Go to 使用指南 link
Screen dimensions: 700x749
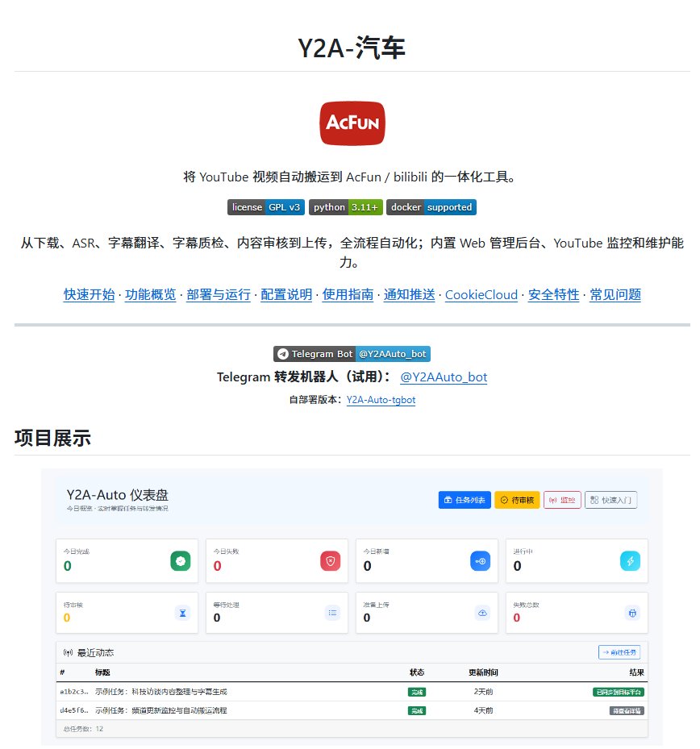coord(348,295)
